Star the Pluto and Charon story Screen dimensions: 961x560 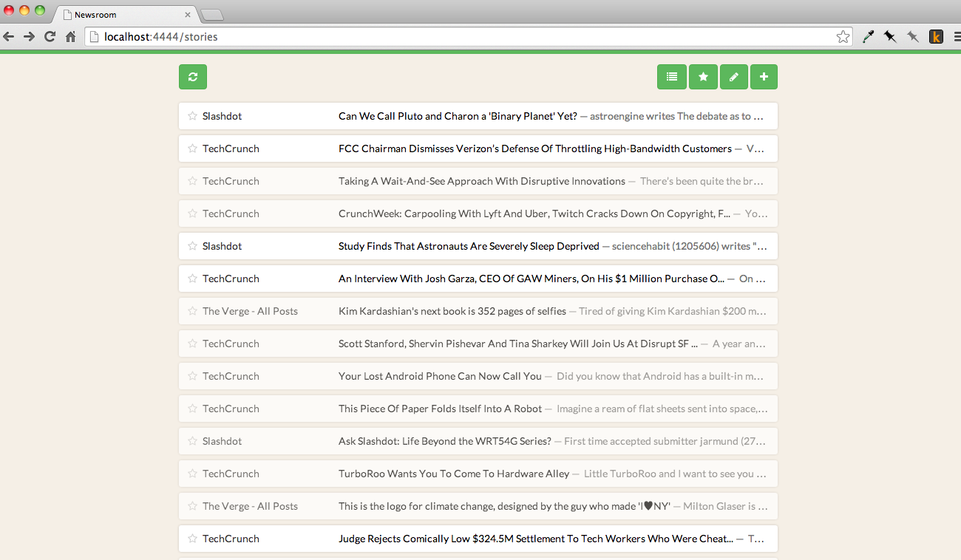click(x=192, y=116)
